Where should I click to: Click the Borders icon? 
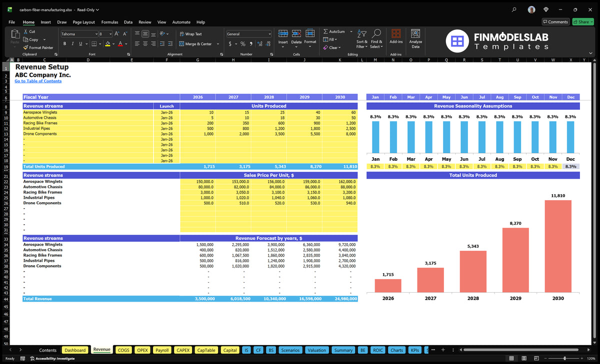point(94,44)
